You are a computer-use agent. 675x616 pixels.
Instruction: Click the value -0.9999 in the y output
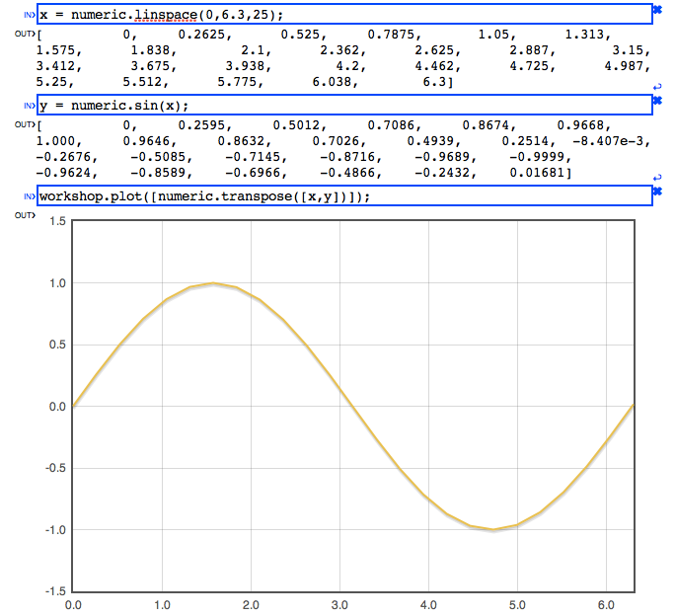(x=540, y=157)
